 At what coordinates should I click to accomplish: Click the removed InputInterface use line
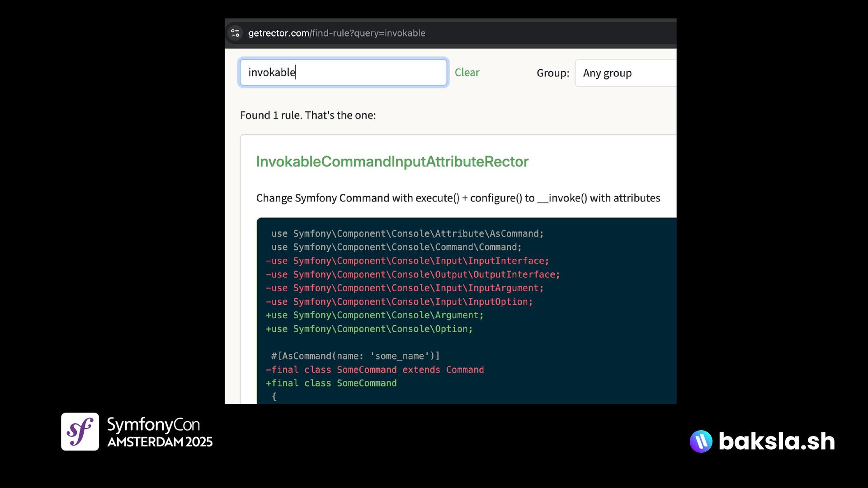(x=407, y=261)
